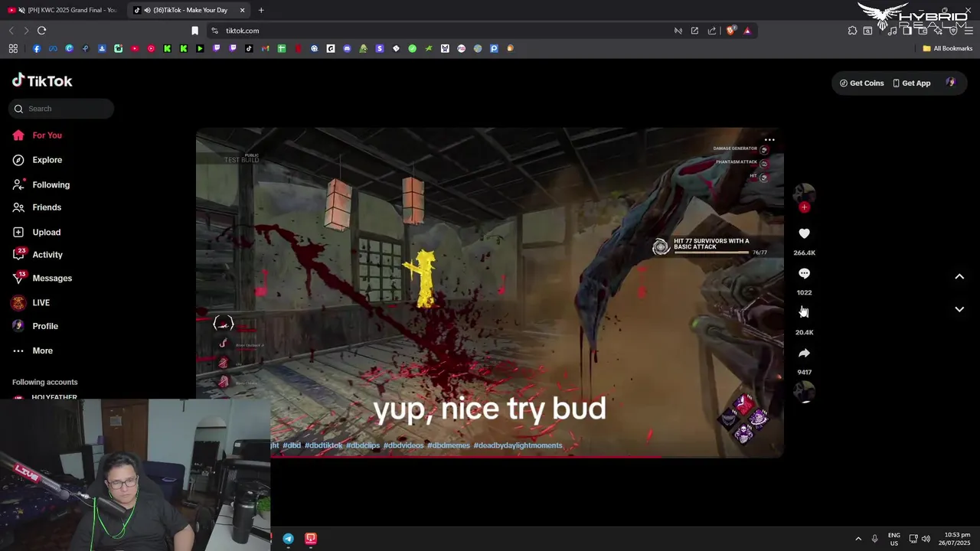
Task: Open the Discord bookmark
Action: [347, 48]
